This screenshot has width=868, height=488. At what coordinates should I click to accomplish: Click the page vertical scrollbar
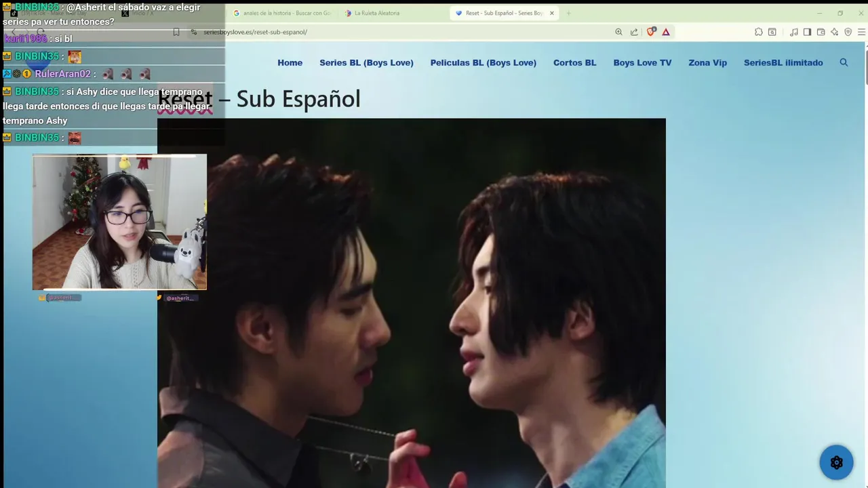pos(866,68)
